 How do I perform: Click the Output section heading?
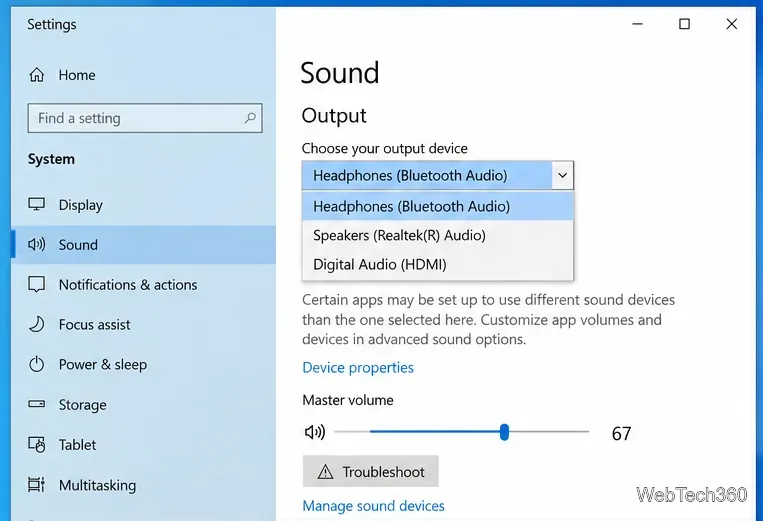(x=334, y=116)
